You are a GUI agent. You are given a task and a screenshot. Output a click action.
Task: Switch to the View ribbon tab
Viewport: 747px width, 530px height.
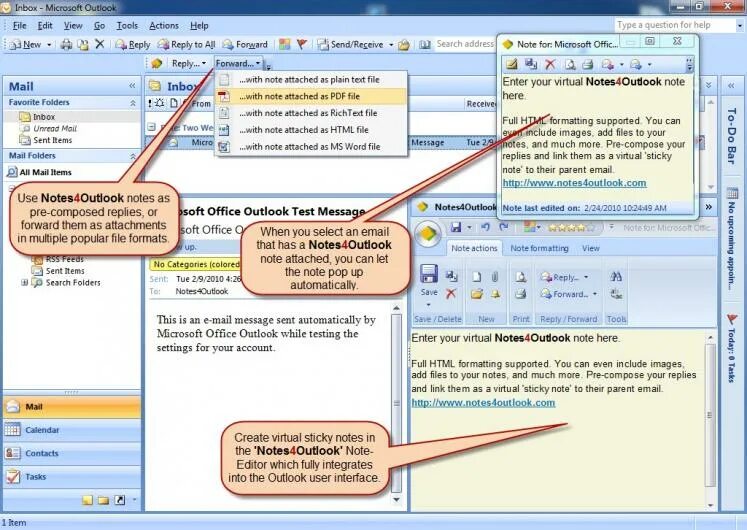[x=591, y=248]
